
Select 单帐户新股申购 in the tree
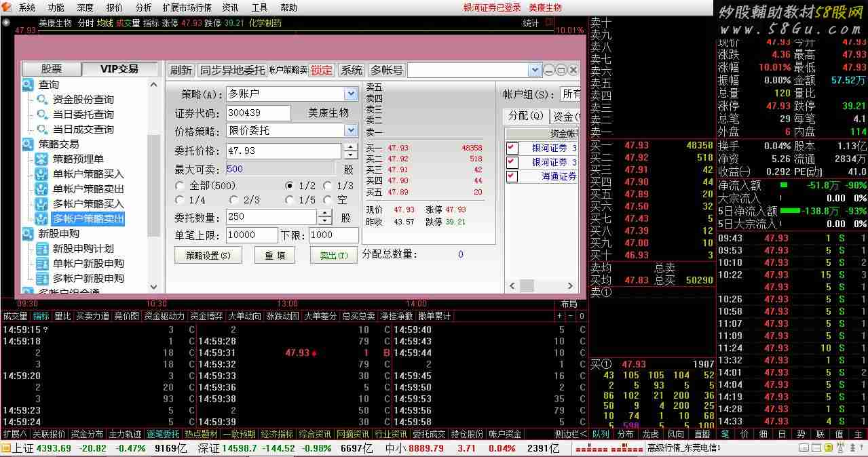pos(88,264)
